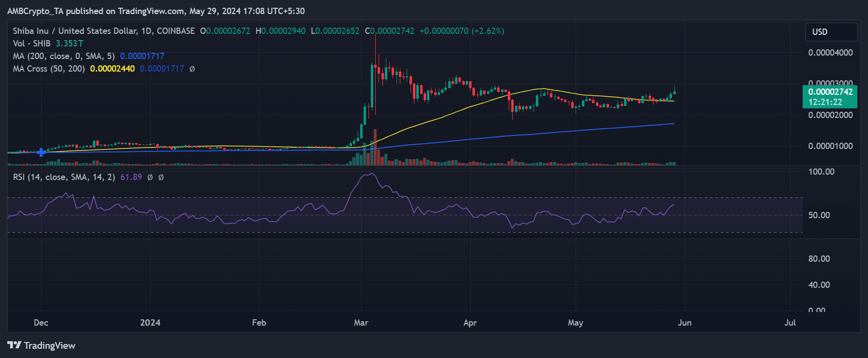The width and height of the screenshot is (868, 358).
Task: Click the yellow MA Cross value 0.00002440
Action: tap(112, 69)
